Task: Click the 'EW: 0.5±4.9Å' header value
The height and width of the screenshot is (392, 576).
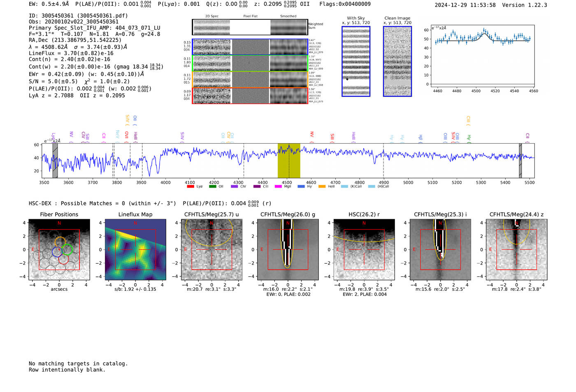Action: point(49,4)
